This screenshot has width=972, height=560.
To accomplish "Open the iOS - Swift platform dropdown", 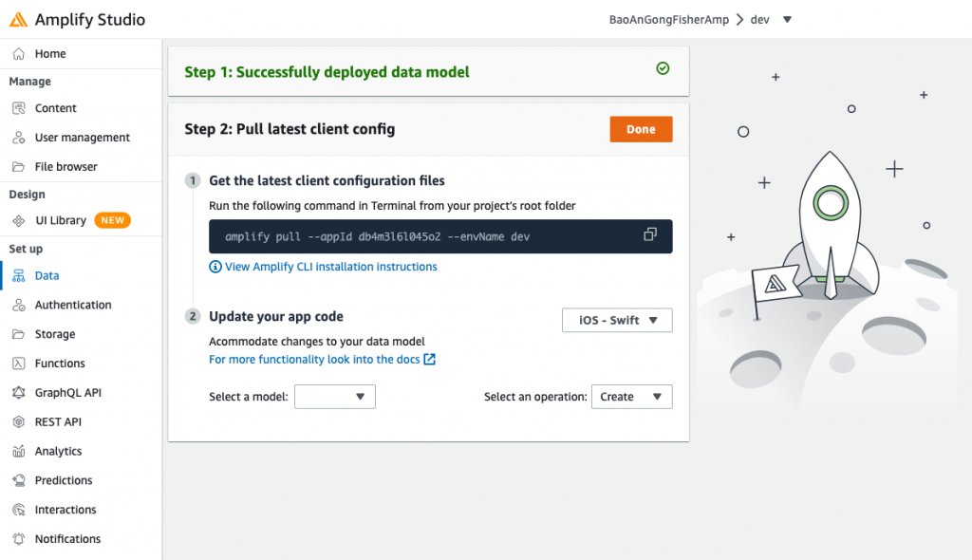I will (617, 320).
